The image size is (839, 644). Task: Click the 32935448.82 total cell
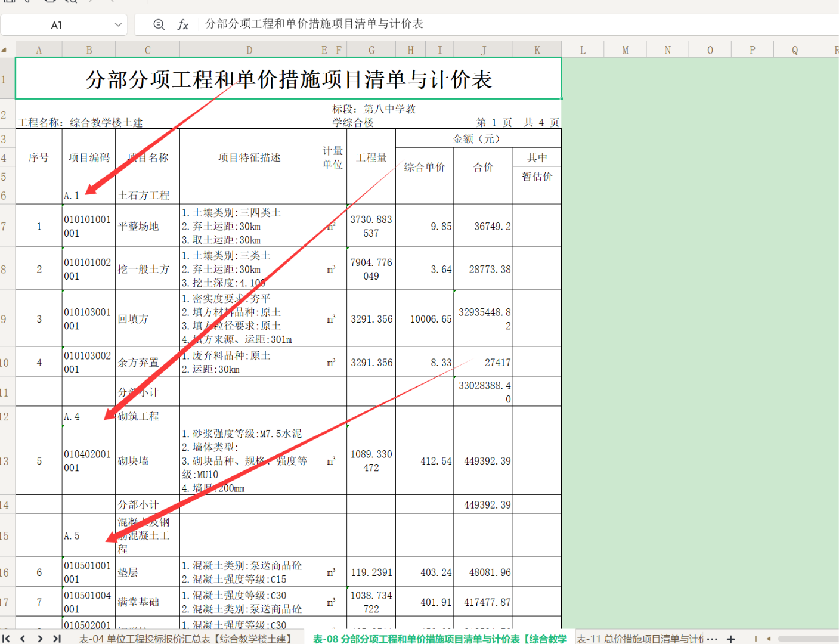pos(483,319)
